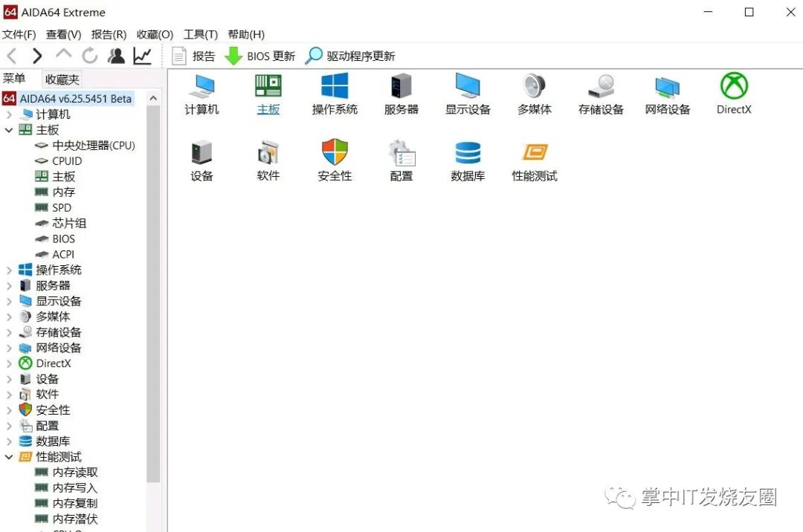
Task: Expand the 操作系统 tree node
Action: [8, 269]
